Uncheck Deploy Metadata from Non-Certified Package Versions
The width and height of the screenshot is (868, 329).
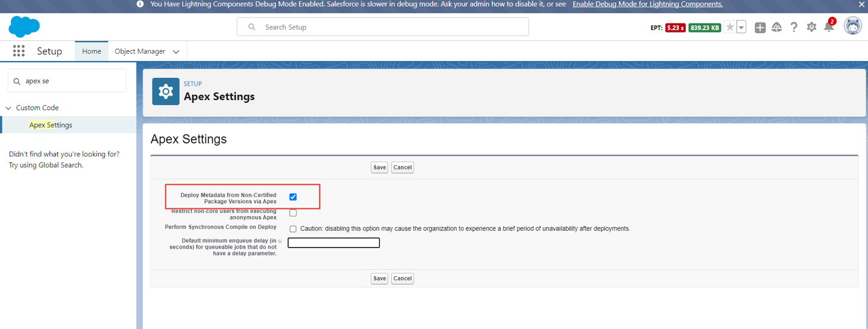tap(293, 197)
